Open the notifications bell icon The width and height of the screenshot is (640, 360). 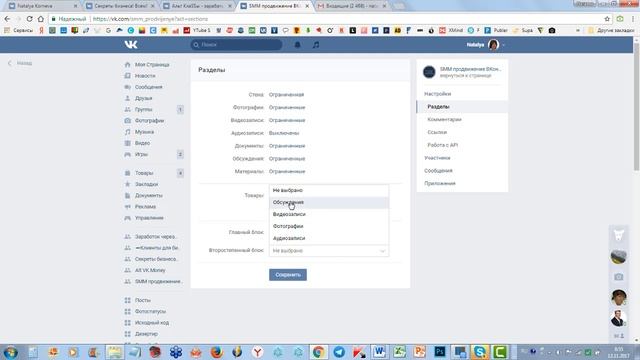[x=298, y=44]
